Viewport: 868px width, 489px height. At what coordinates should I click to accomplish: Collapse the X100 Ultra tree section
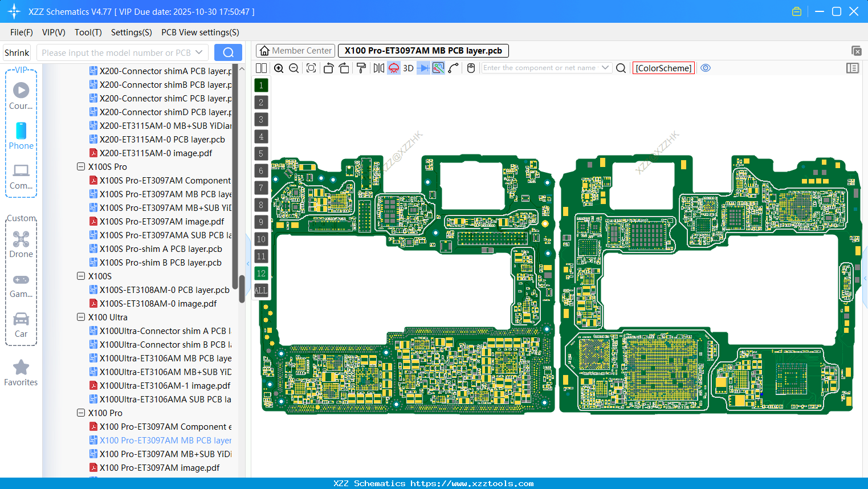point(81,317)
